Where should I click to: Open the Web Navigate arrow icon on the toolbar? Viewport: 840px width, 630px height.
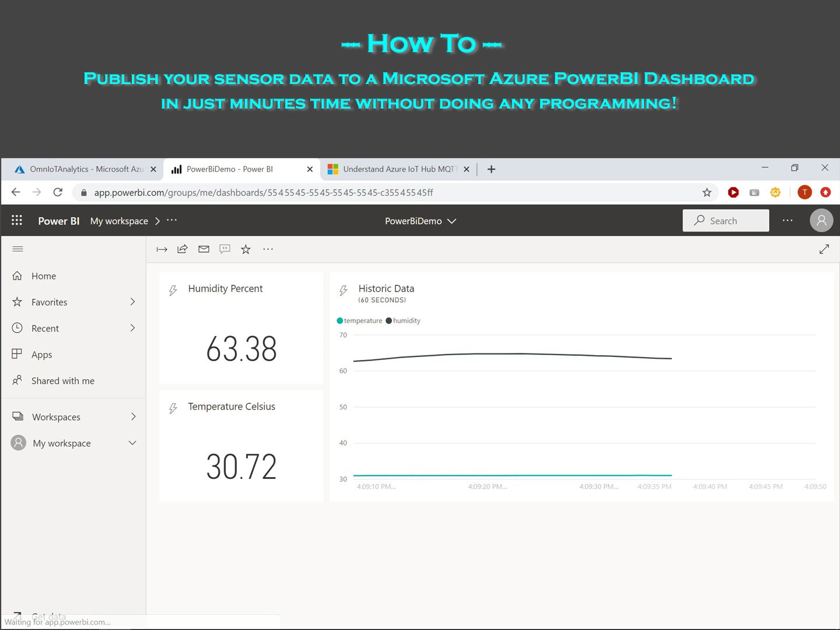[162, 249]
